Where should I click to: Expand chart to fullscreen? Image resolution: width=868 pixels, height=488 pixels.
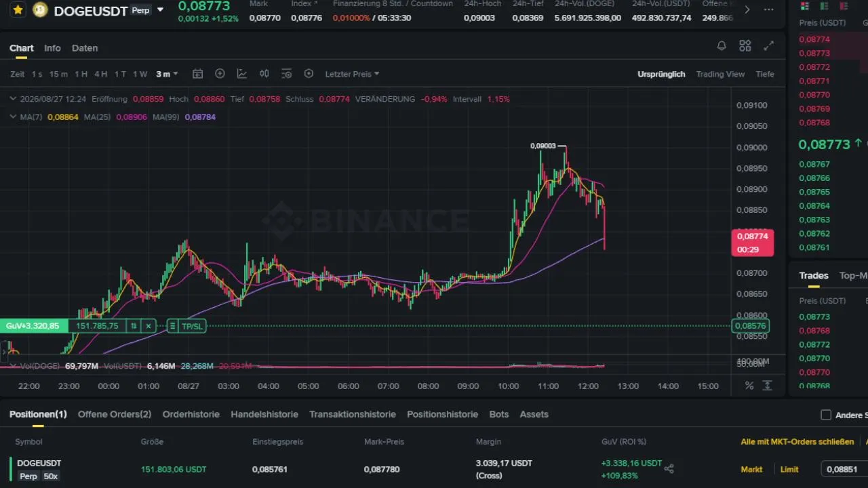[x=769, y=46]
